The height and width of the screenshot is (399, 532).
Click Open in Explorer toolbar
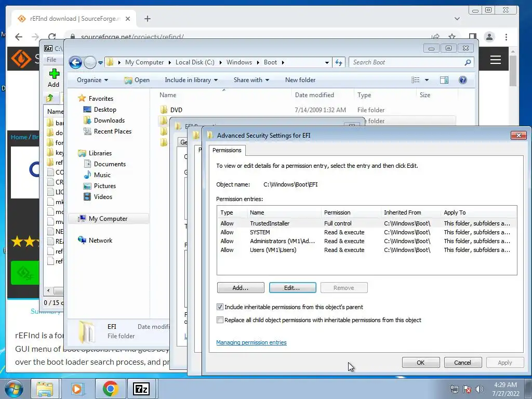pos(137,80)
